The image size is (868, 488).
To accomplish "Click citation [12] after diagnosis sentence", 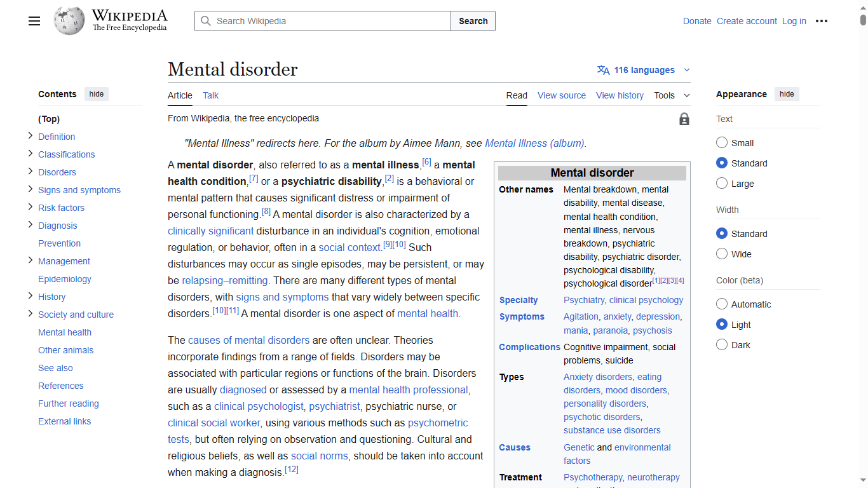I will 292,470.
